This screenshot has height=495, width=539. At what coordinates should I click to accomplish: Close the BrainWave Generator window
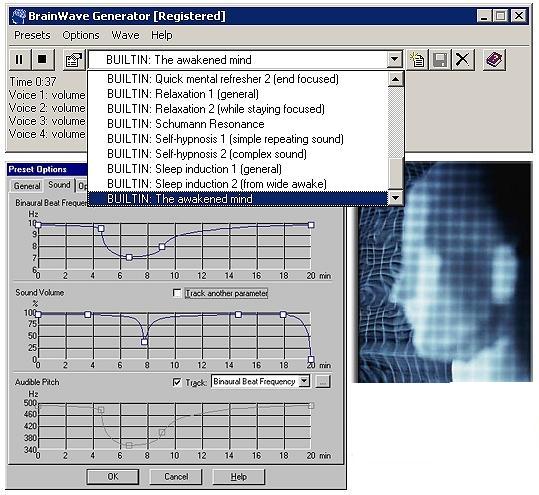coord(519,16)
